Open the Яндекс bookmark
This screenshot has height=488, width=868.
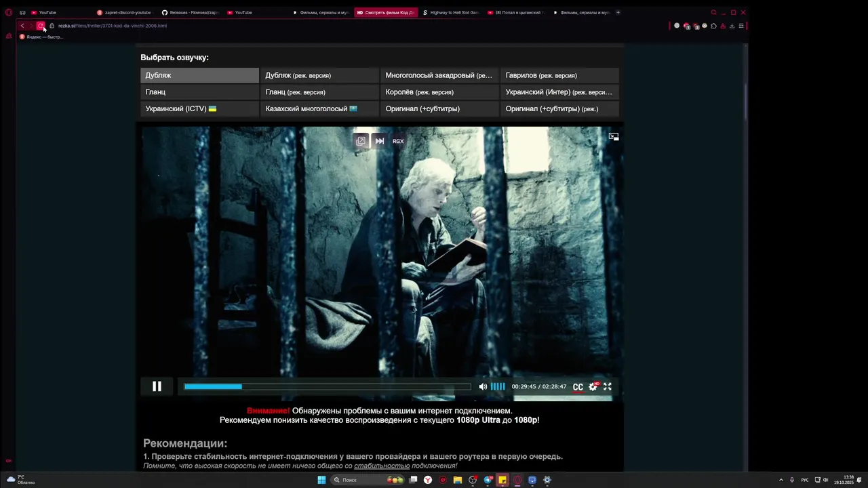41,37
